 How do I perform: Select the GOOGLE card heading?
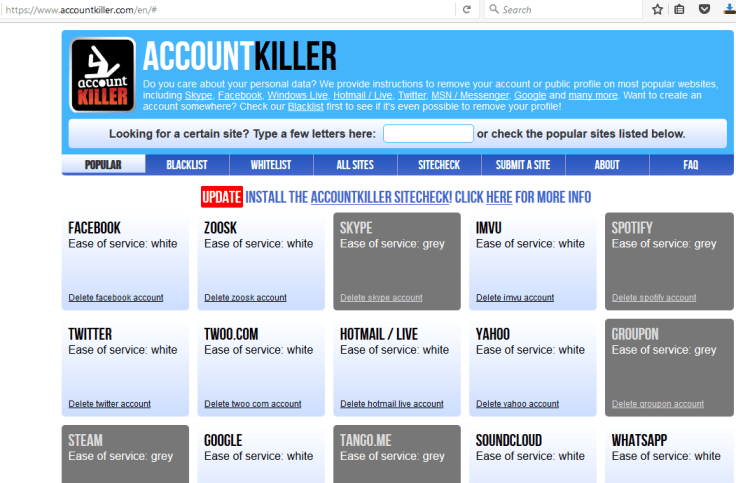click(x=223, y=440)
